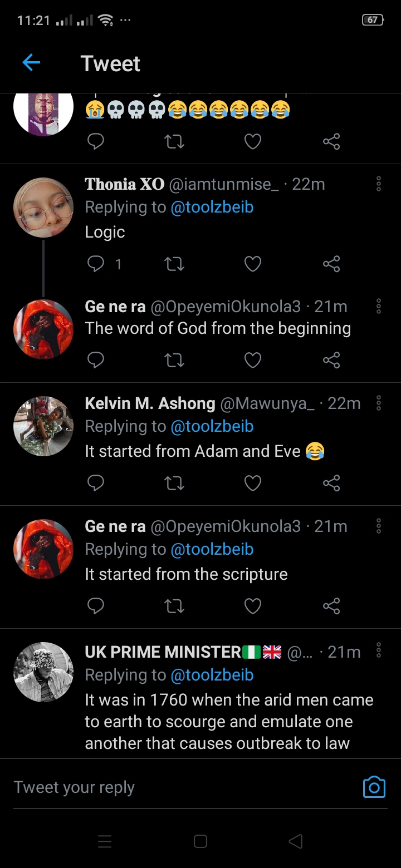
Task: Reply to Kelvin M. Ashong's tweet
Action: 96,483
